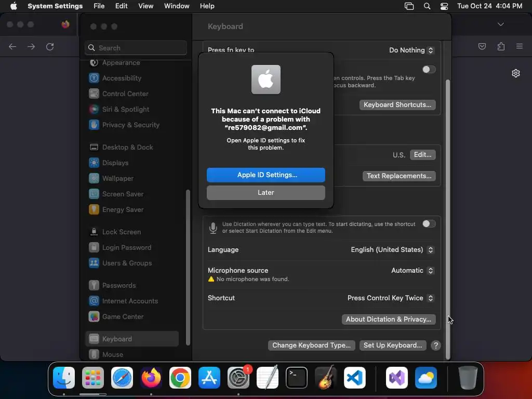
Task: Launch Safari from the Dock
Action: (x=122, y=378)
